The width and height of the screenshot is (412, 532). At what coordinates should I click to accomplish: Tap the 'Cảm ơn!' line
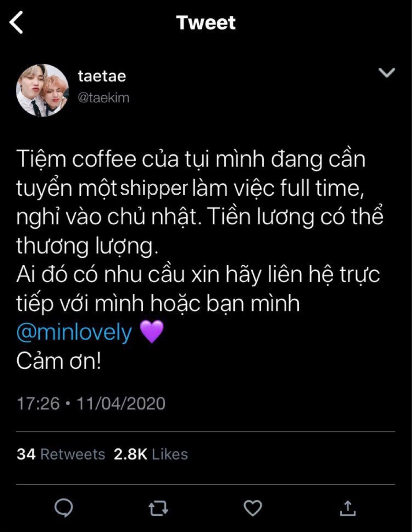click(x=59, y=361)
